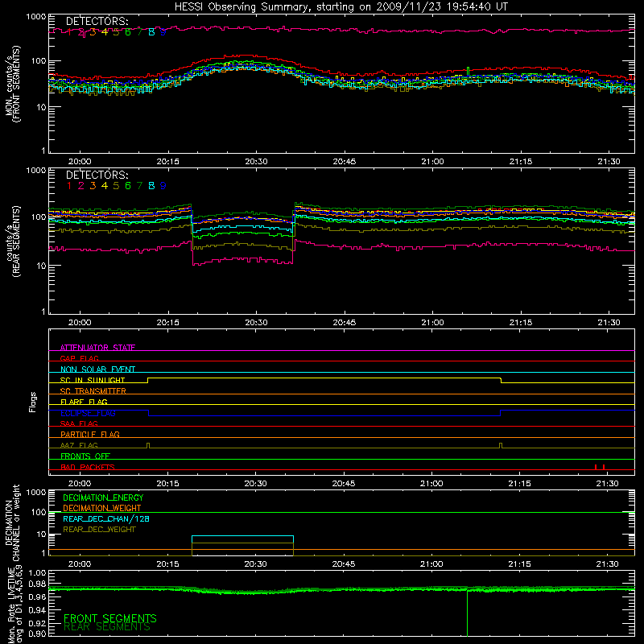Click the 20:15 tick label under the rear segments plot
The image size is (644, 644).
click(167, 323)
